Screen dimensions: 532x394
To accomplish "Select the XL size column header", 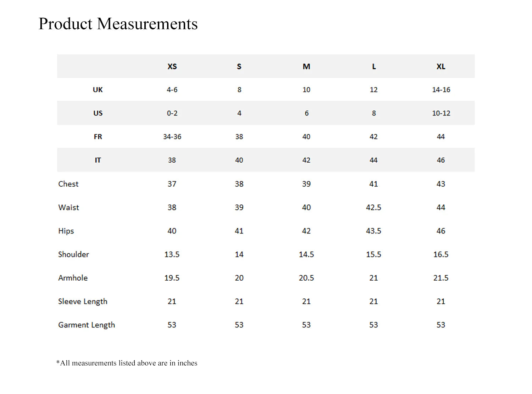I will (x=441, y=67).
